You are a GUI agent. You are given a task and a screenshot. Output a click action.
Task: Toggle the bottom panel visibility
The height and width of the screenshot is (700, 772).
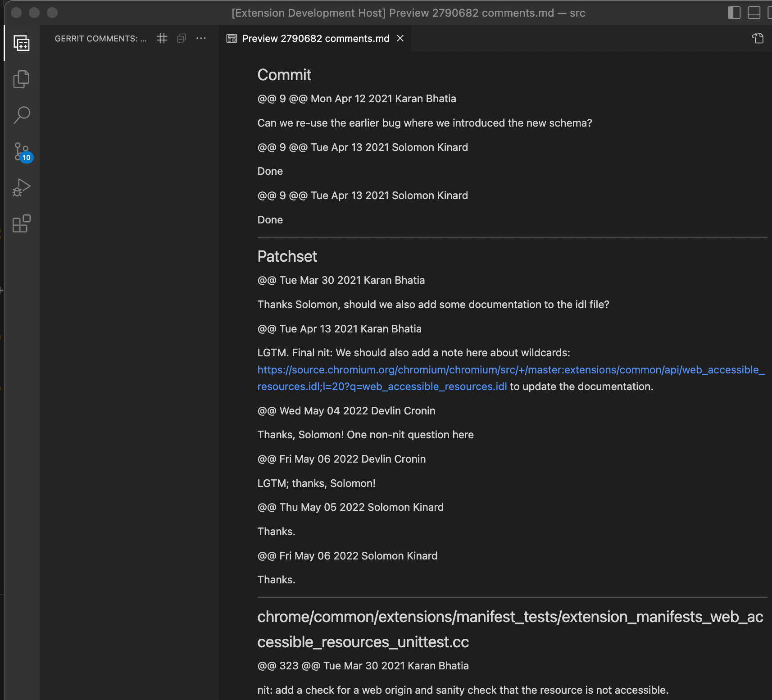coord(754,13)
